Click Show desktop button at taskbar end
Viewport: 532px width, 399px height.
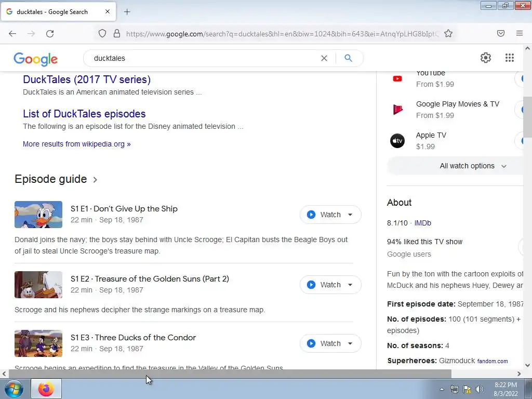[x=528, y=389]
